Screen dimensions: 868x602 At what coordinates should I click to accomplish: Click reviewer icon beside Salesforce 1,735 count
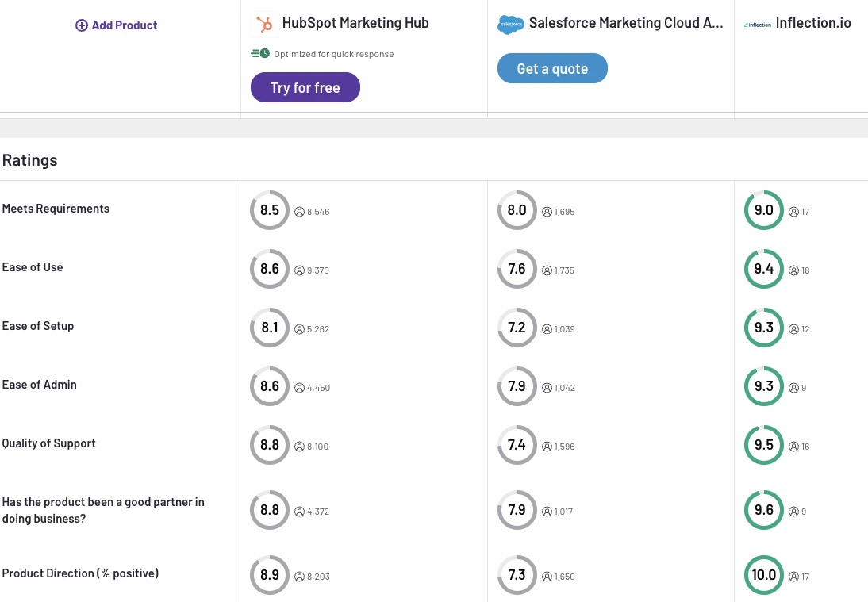(547, 270)
